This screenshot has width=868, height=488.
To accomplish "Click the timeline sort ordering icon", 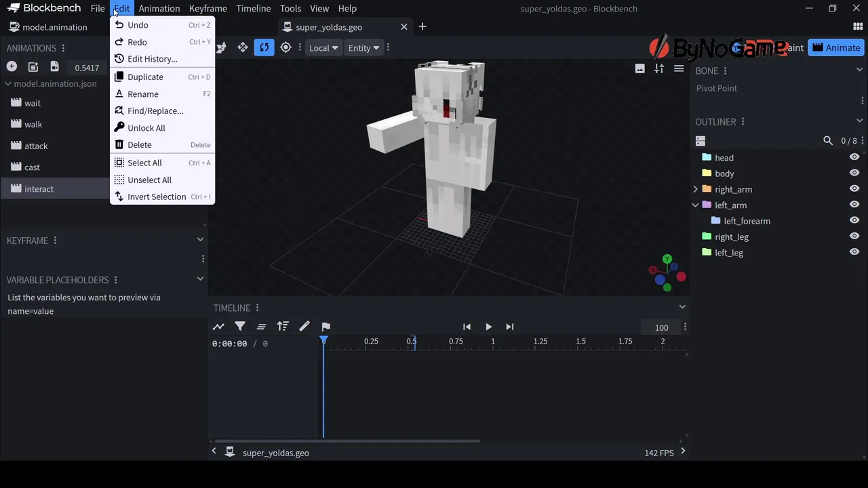I will click(x=283, y=327).
